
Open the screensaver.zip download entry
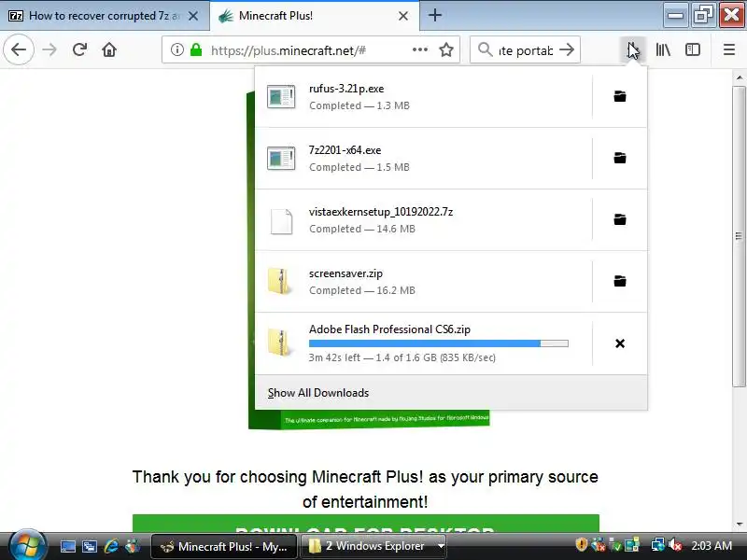[424, 281]
